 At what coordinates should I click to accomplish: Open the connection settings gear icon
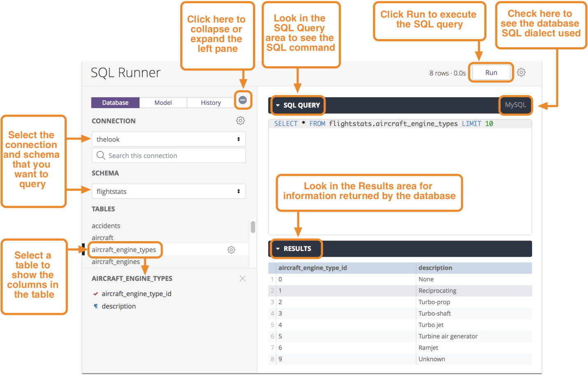pyautogui.click(x=240, y=121)
